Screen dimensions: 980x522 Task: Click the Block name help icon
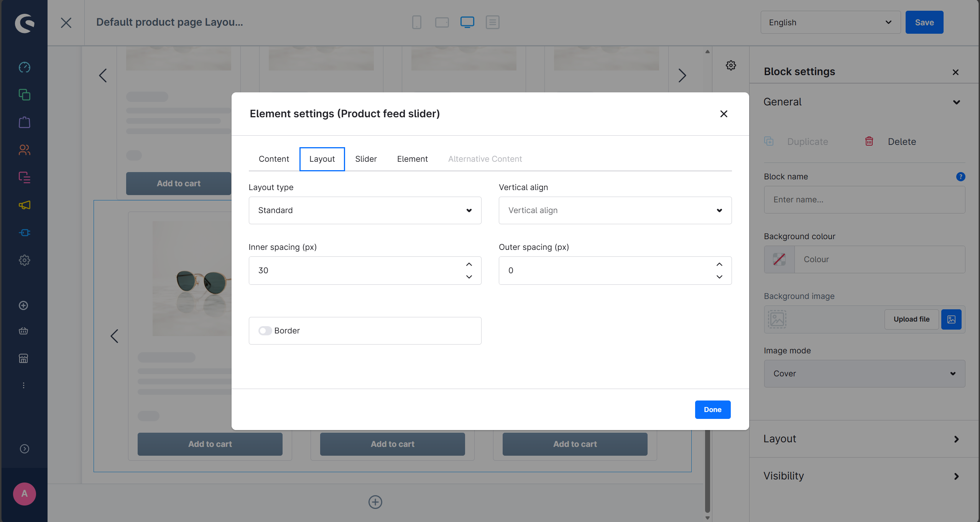pyautogui.click(x=960, y=177)
